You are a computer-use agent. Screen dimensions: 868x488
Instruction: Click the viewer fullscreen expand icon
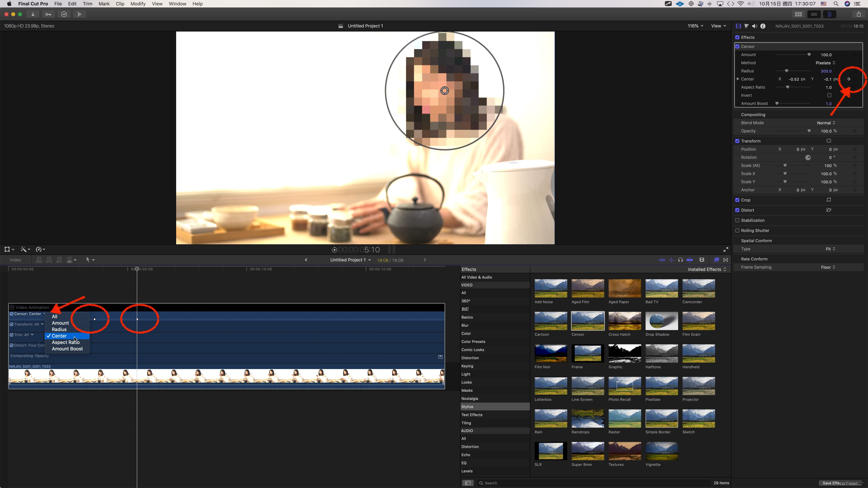[x=725, y=250]
